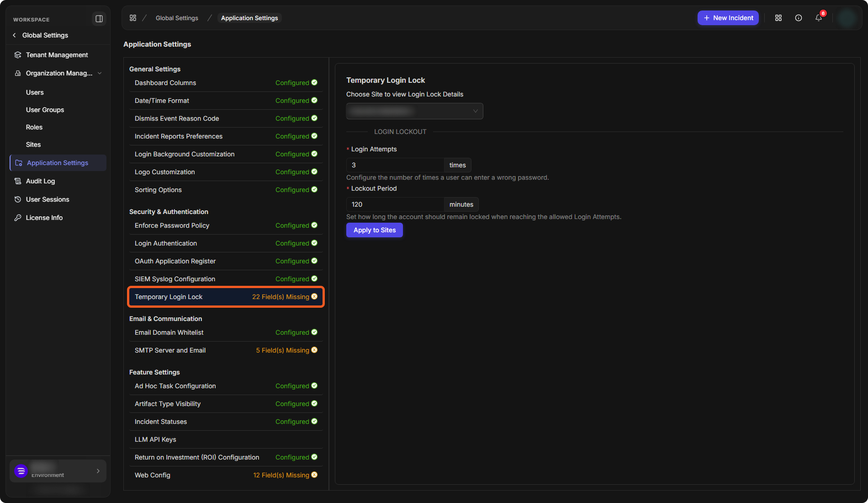Viewport: 868px width, 503px height.
Task: Click the User Sessions history icon
Action: pyautogui.click(x=18, y=199)
